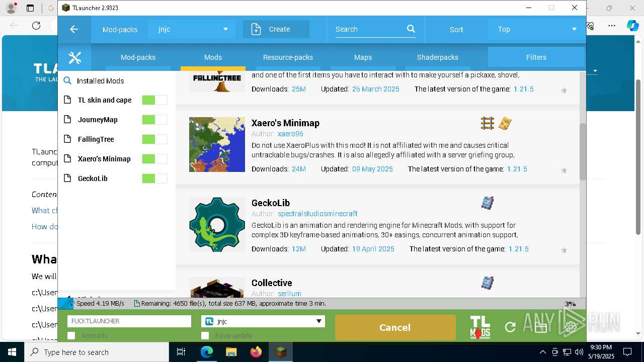Screen dimensions: 644x362
Task: Switch to the Resource-packs tab
Action: [288, 57]
